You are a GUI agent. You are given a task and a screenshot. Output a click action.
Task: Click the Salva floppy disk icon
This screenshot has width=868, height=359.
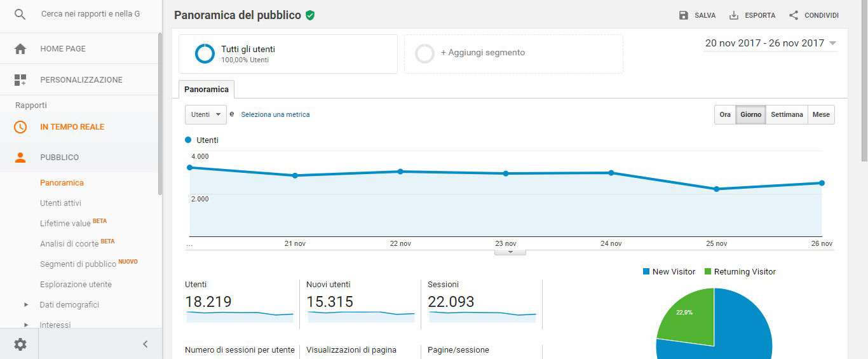point(684,15)
